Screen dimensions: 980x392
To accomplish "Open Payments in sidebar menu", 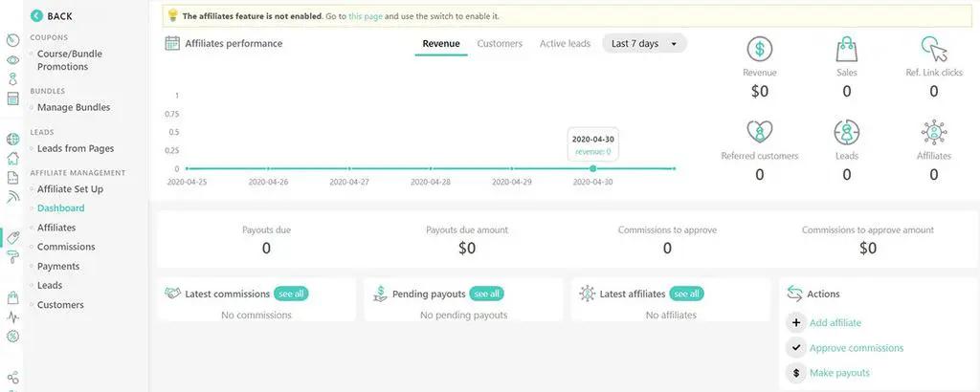I will 58,266.
